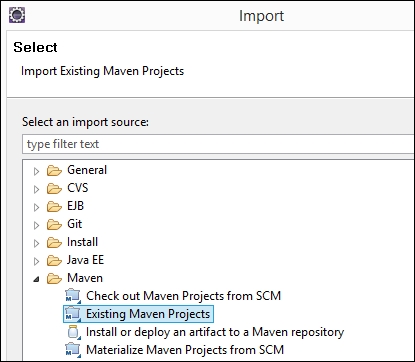Collapse the Maven category
Viewport: 415px width, 362px height.
coord(36,279)
